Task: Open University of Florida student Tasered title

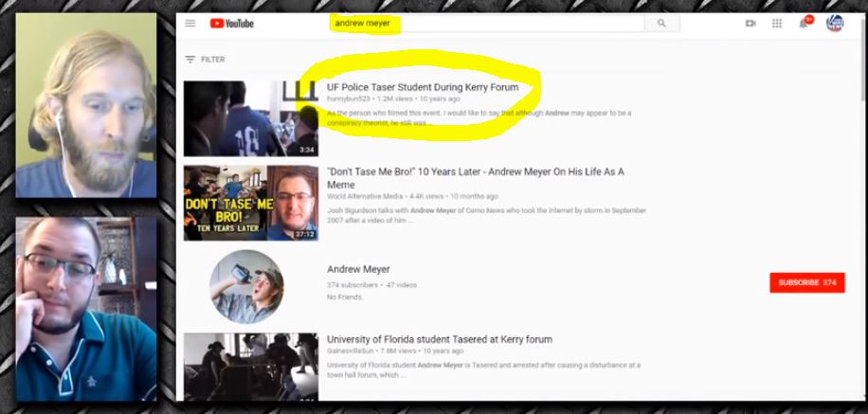Action: coord(439,339)
